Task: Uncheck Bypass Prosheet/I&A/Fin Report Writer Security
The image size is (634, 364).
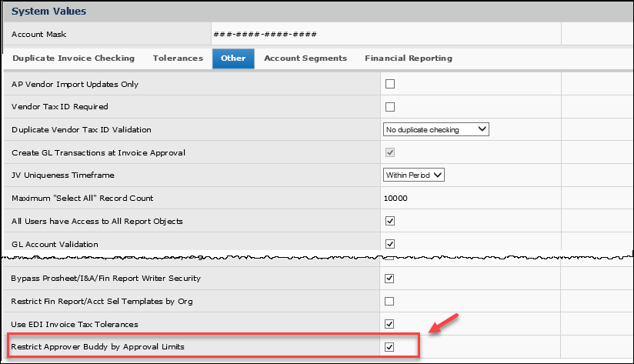Action: point(389,278)
